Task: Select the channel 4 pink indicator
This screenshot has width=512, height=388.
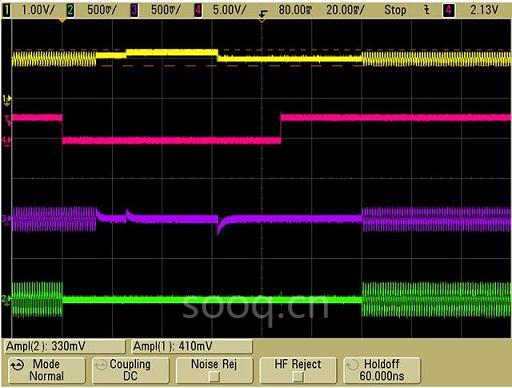Action: tap(198, 10)
